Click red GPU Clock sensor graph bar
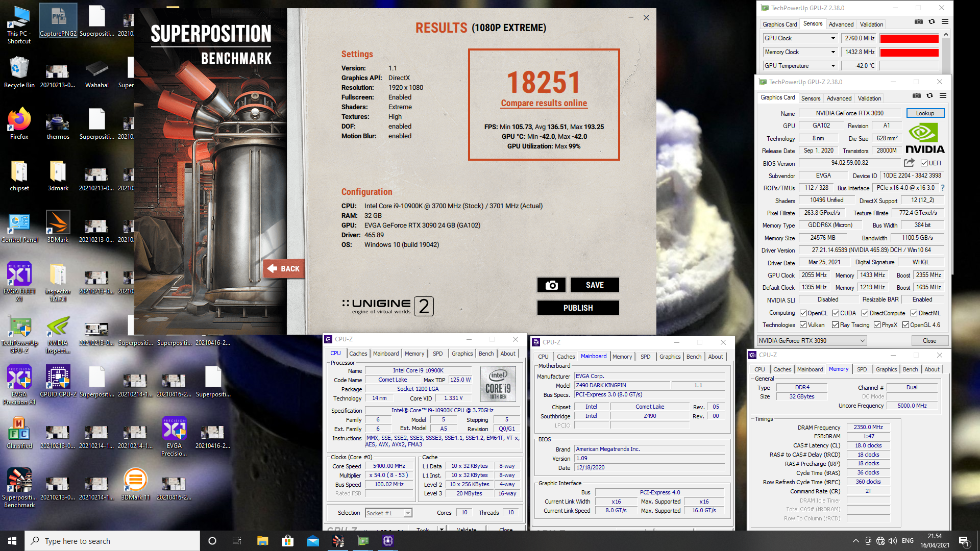 click(909, 38)
